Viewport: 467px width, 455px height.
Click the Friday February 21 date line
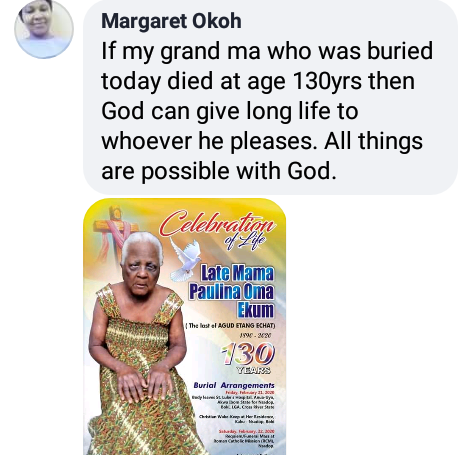click(x=250, y=393)
